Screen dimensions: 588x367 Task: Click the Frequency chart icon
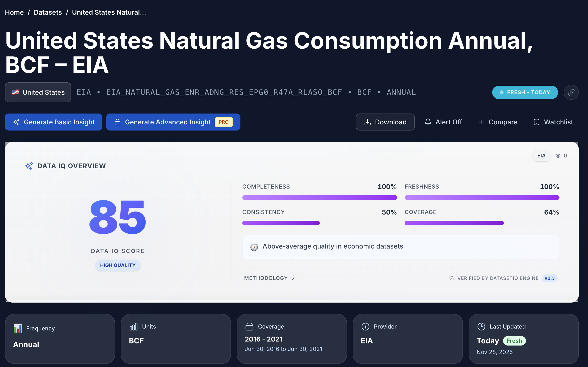coord(17,328)
